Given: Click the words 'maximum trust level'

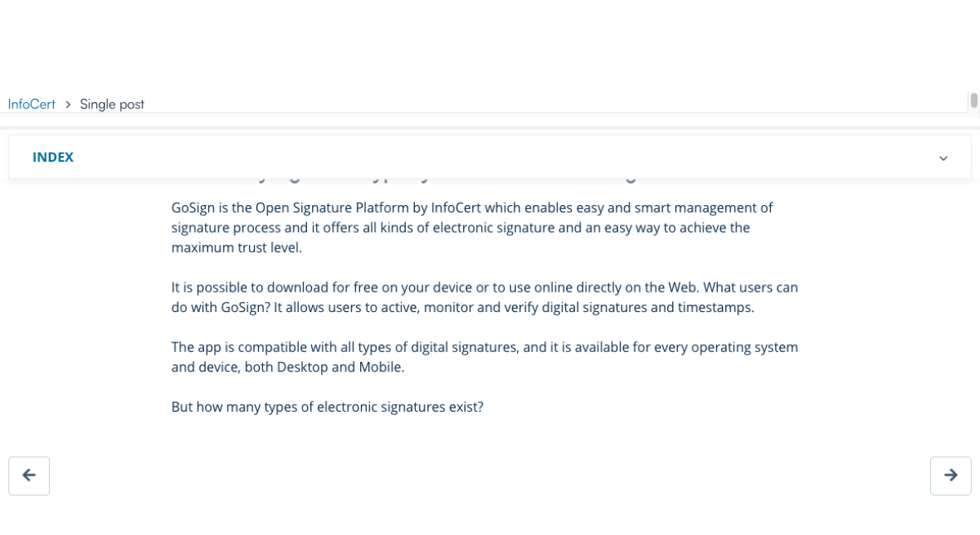Looking at the screenshot, I should (x=237, y=247).
